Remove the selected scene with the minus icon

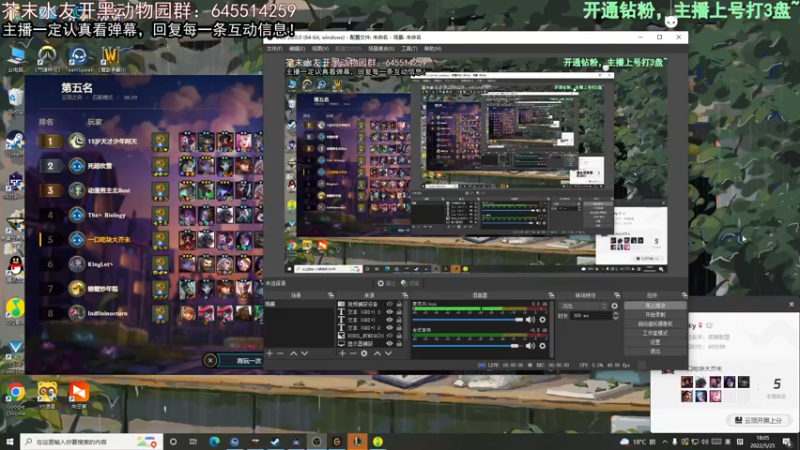tap(280, 353)
